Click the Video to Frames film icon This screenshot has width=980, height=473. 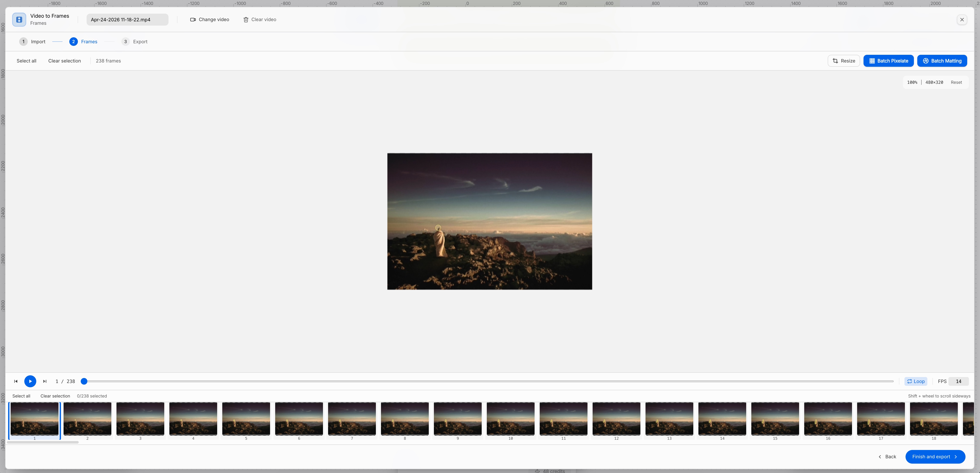click(19, 19)
